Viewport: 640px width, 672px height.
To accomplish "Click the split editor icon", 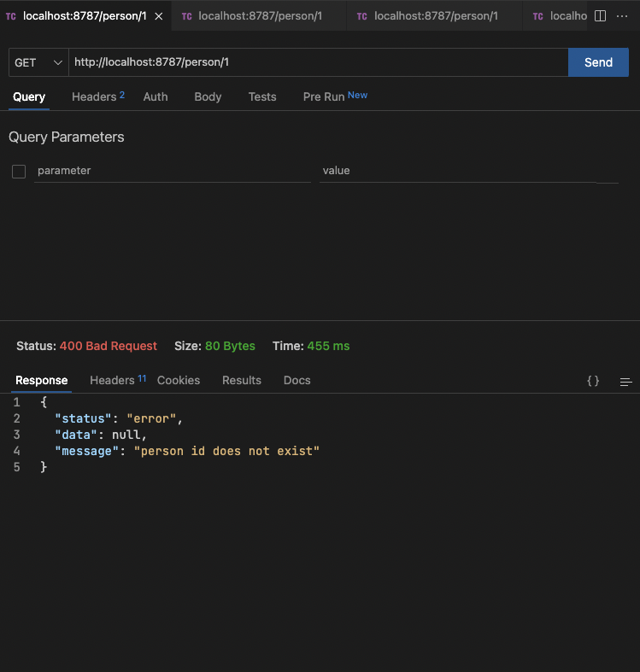I will point(600,16).
